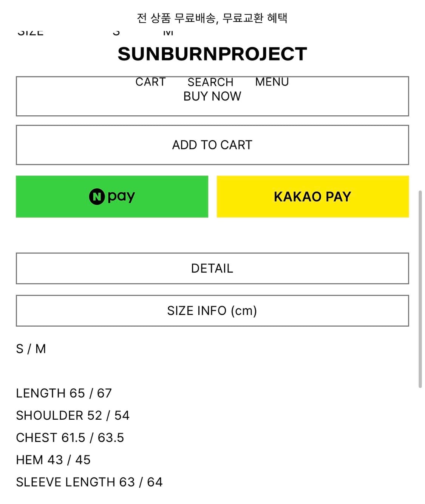Click the SLEEVE LENGTH 63 / 64 line
This screenshot has height=504, width=425.
pos(89,482)
